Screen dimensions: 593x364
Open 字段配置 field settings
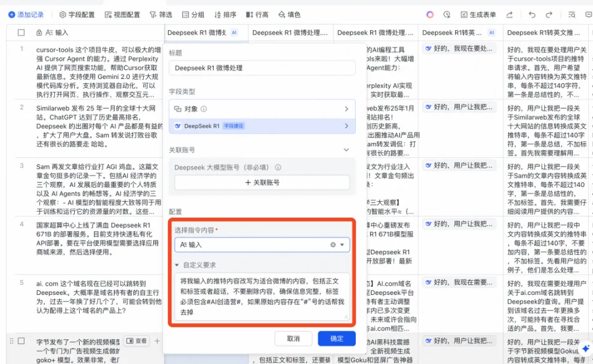[x=77, y=15]
